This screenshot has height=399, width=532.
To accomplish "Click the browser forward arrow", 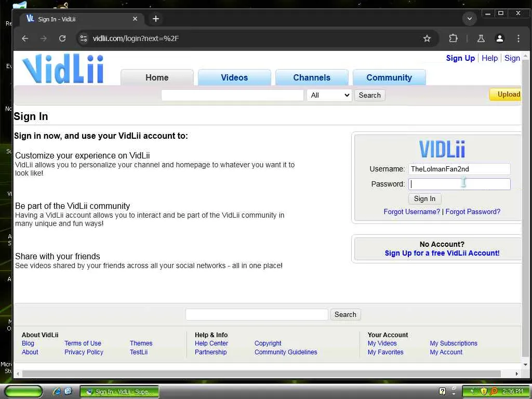I will coord(44,38).
